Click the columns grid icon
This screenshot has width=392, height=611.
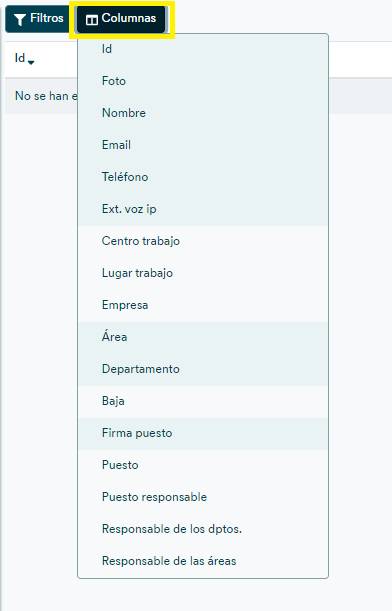pyautogui.click(x=92, y=20)
